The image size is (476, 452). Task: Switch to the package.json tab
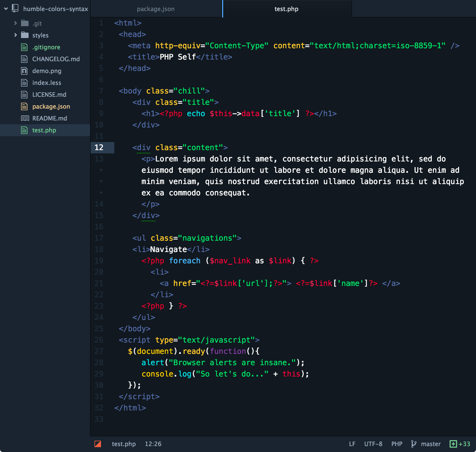pyautogui.click(x=156, y=9)
